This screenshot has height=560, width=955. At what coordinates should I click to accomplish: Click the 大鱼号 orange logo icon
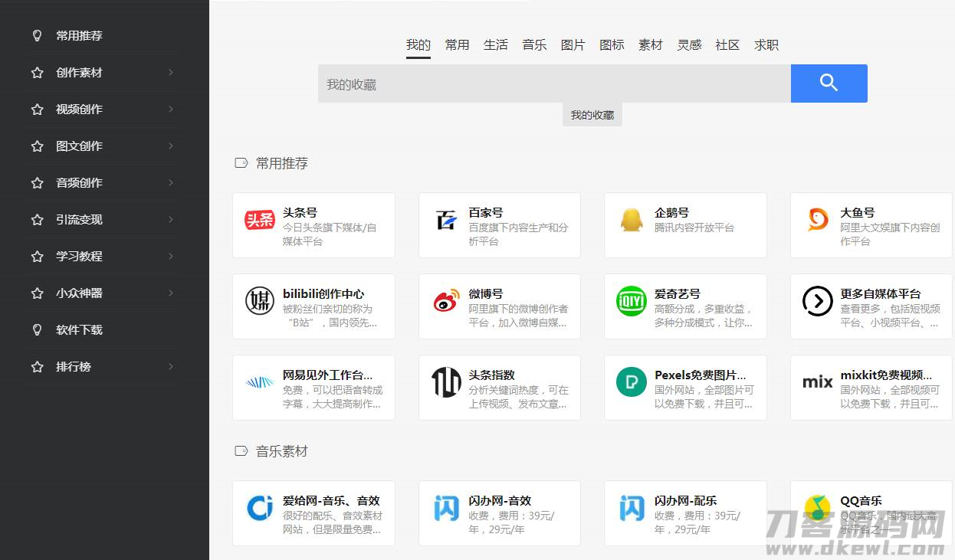click(x=818, y=220)
